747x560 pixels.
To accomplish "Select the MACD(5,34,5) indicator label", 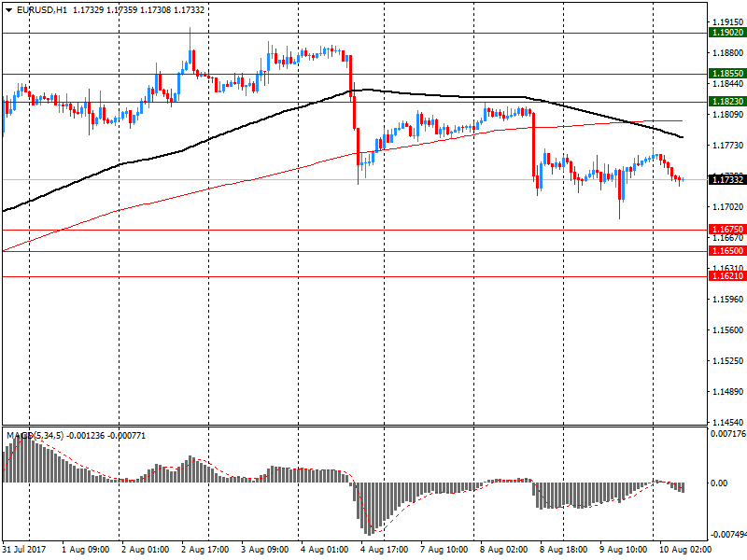I will coord(35,436).
